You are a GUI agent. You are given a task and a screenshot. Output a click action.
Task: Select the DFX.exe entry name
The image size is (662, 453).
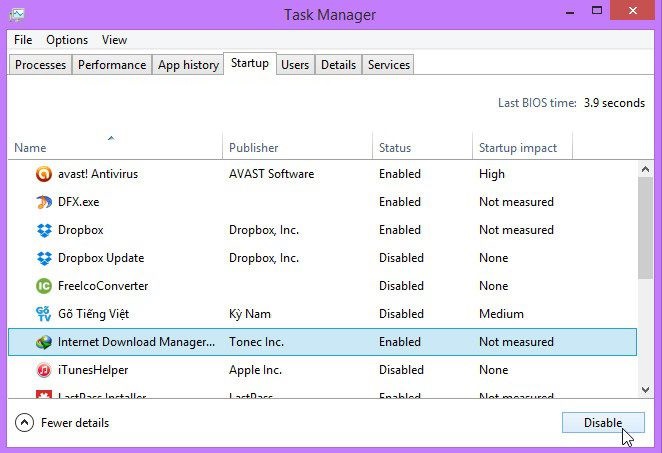79,202
